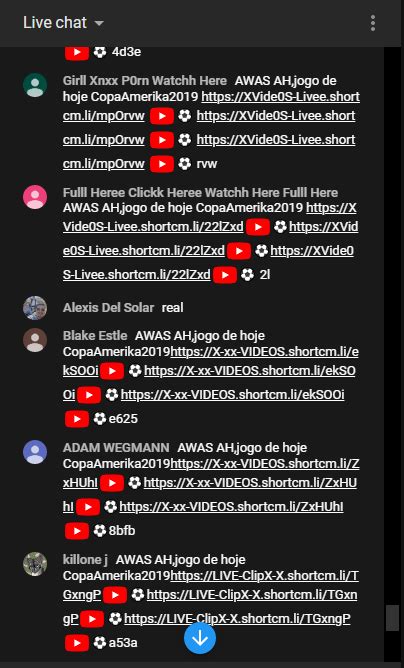
Task: Click Blake Estle's brown avatar icon
Action: pos(35,340)
